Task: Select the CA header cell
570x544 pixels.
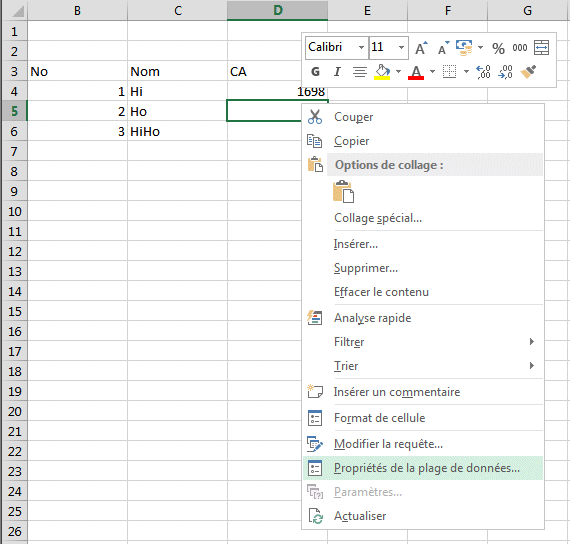Action: 265,71
